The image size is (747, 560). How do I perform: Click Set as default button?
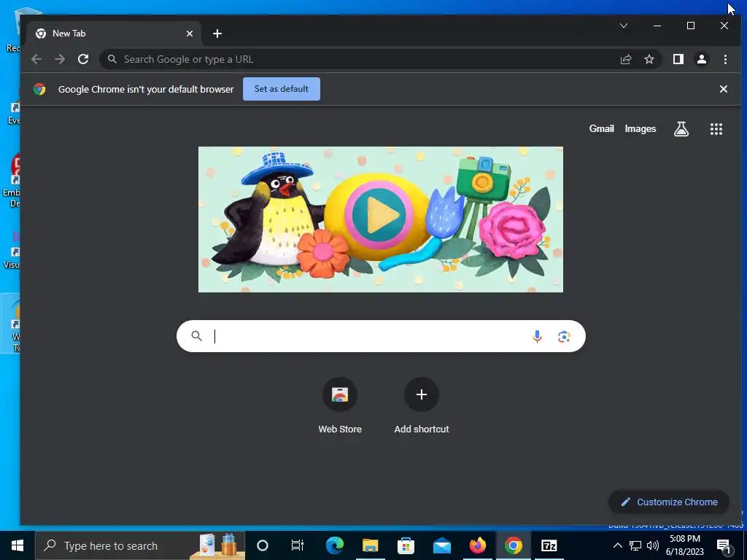[282, 89]
